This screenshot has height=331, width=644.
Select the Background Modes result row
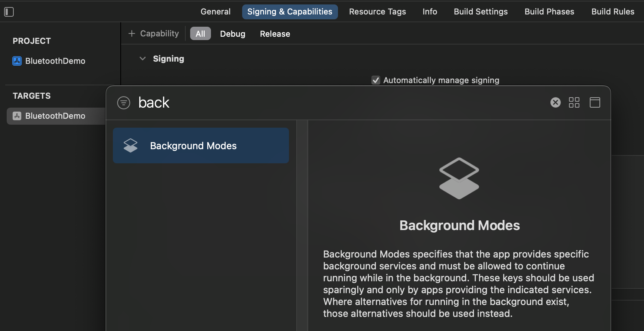click(201, 145)
